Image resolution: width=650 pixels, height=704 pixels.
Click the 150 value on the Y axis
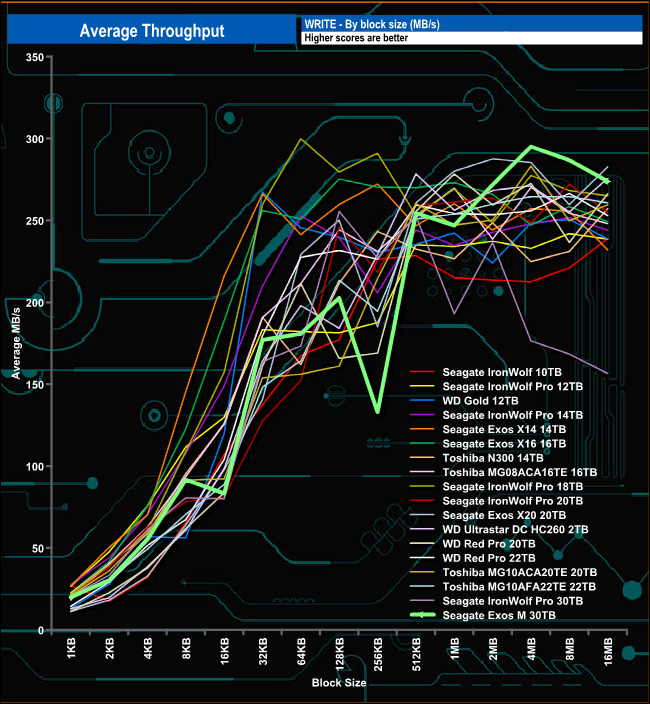pyautogui.click(x=35, y=385)
